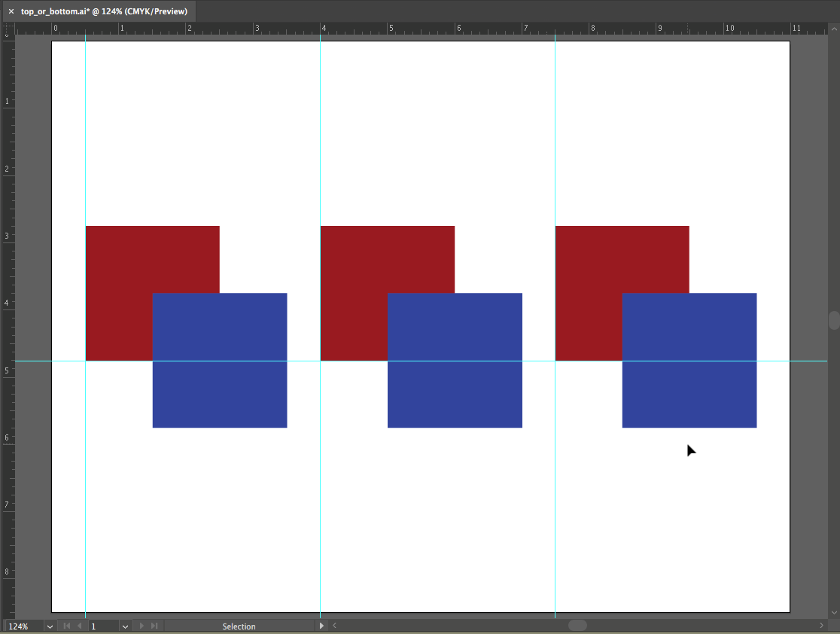Go to the next artboard arrow
Screen dimensions: 840x634
(142, 626)
